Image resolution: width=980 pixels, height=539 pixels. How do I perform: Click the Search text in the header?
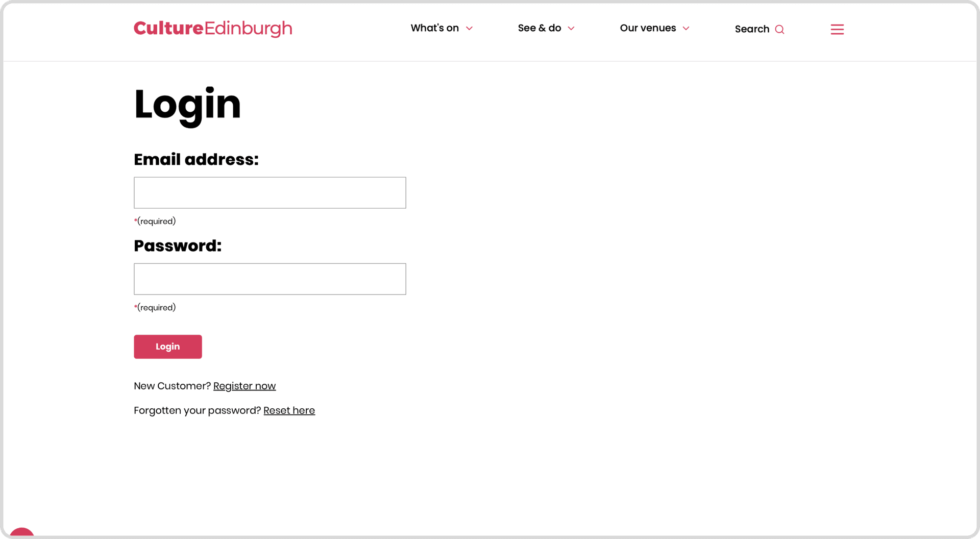tap(751, 29)
